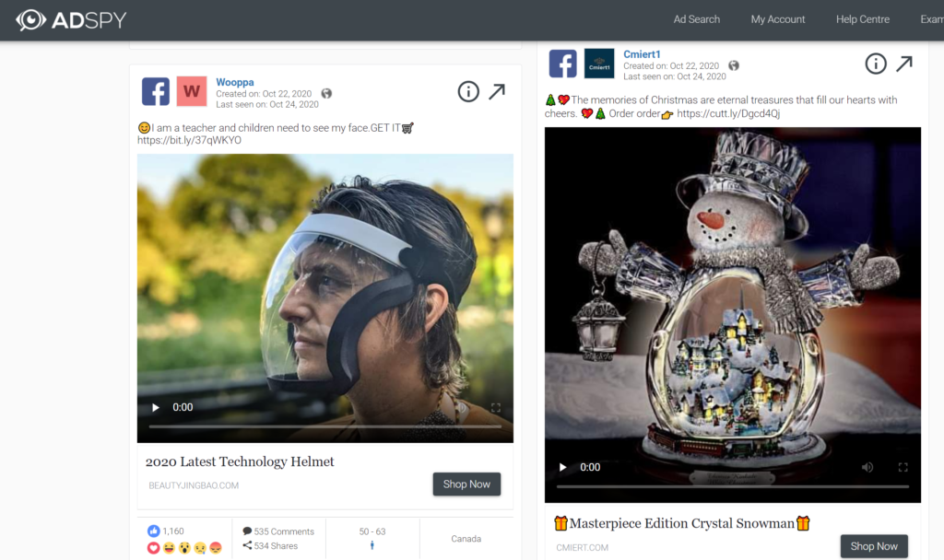
Task: Mute the snowman video volume
Action: coord(867,467)
